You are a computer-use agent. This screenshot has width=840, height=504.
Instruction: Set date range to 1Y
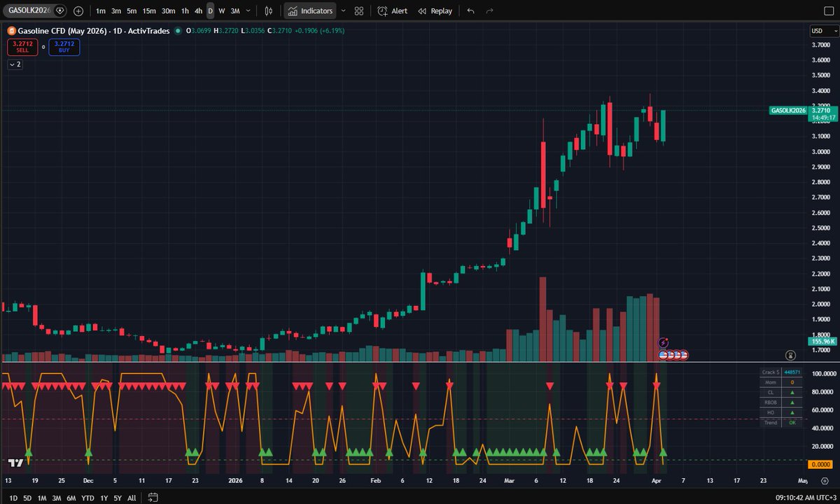[x=104, y=498]
